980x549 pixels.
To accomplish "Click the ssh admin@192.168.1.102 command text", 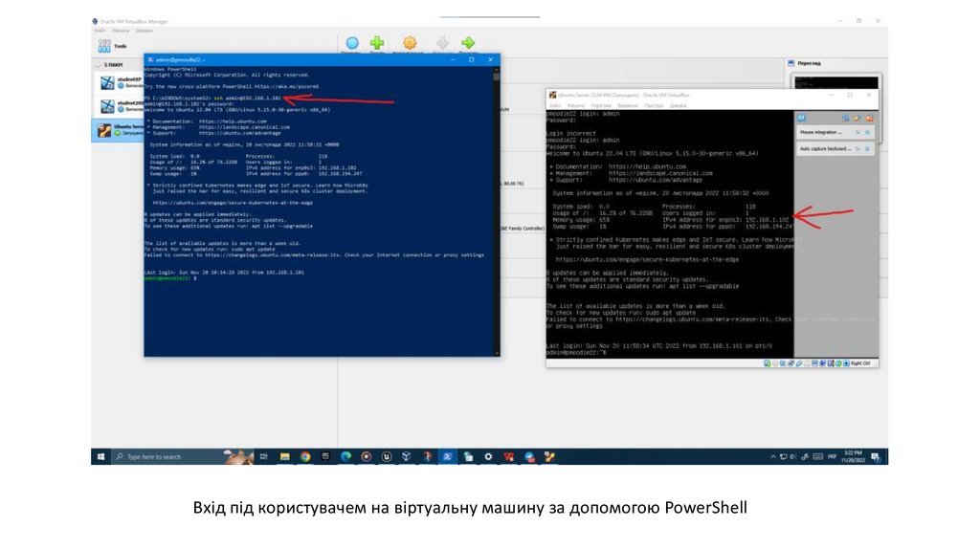I will (x=248, y=99).
